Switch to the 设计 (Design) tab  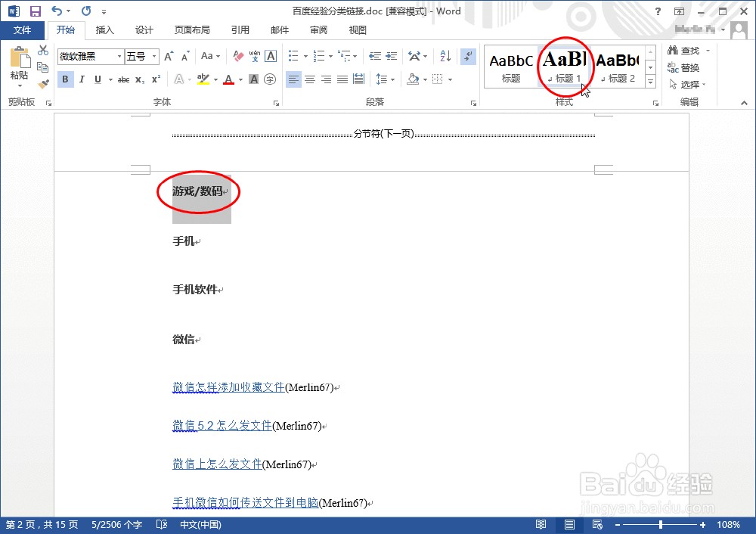[144, 30]
